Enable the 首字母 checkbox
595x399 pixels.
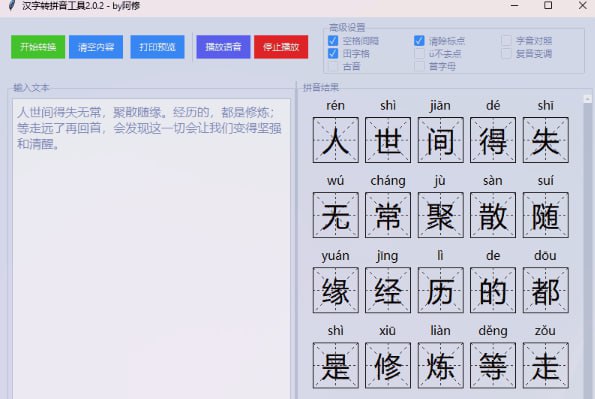pos(419,66)
